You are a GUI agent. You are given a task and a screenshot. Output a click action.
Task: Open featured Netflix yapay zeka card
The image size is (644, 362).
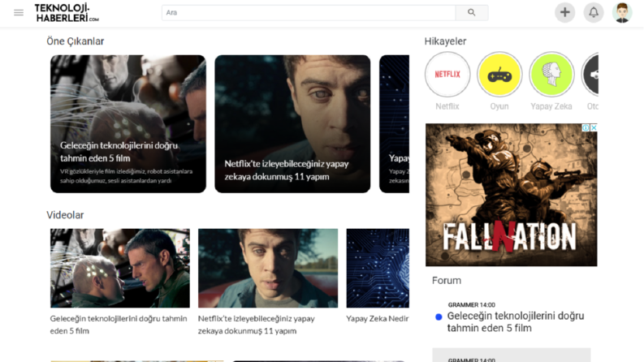292,124
